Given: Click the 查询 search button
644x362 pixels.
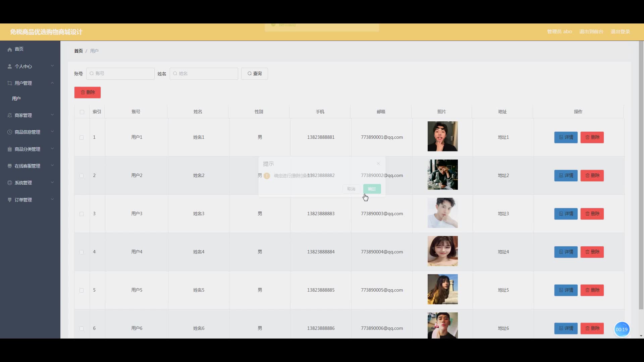Looking at the screenshot, I should coord(255,74).
